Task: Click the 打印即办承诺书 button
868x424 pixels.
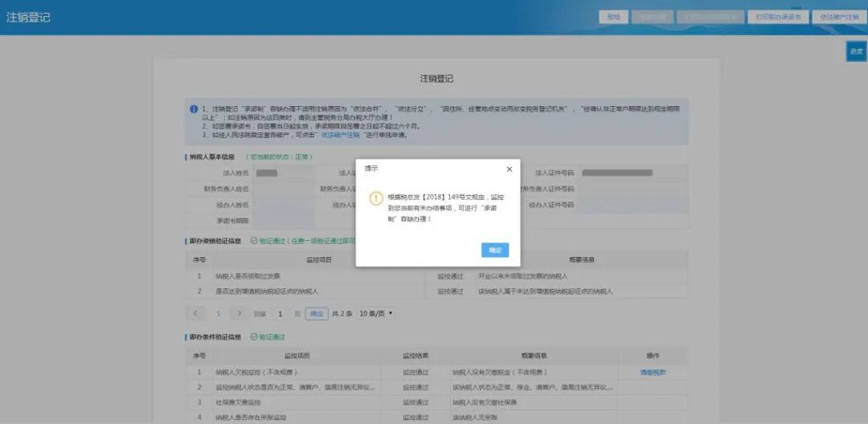Action: tap(778, 17)
